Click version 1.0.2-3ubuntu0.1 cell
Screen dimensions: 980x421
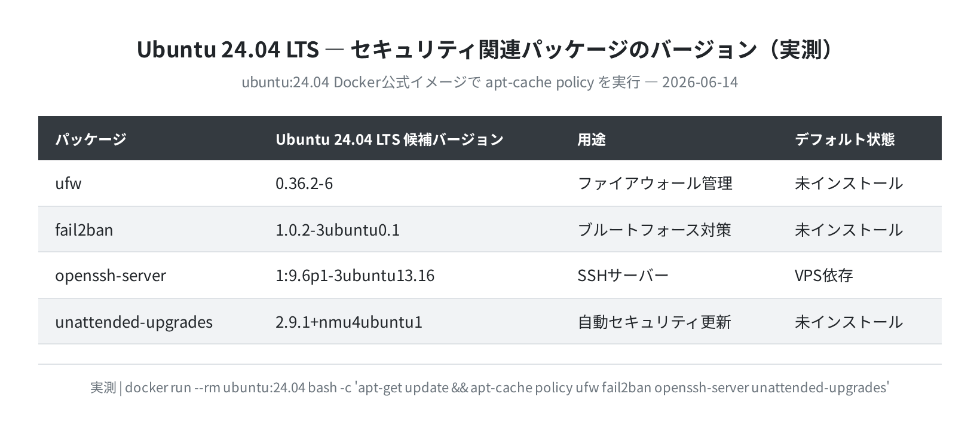click(338, 229)
